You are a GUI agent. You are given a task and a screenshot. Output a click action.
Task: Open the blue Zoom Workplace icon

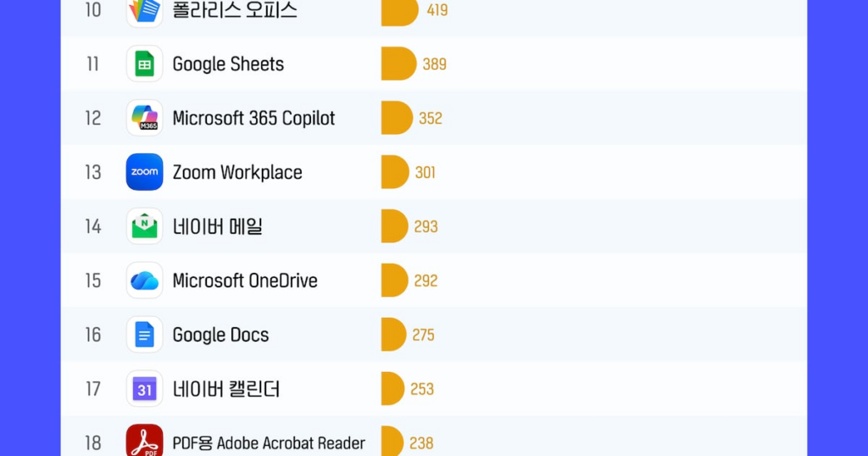coord(144,172)
